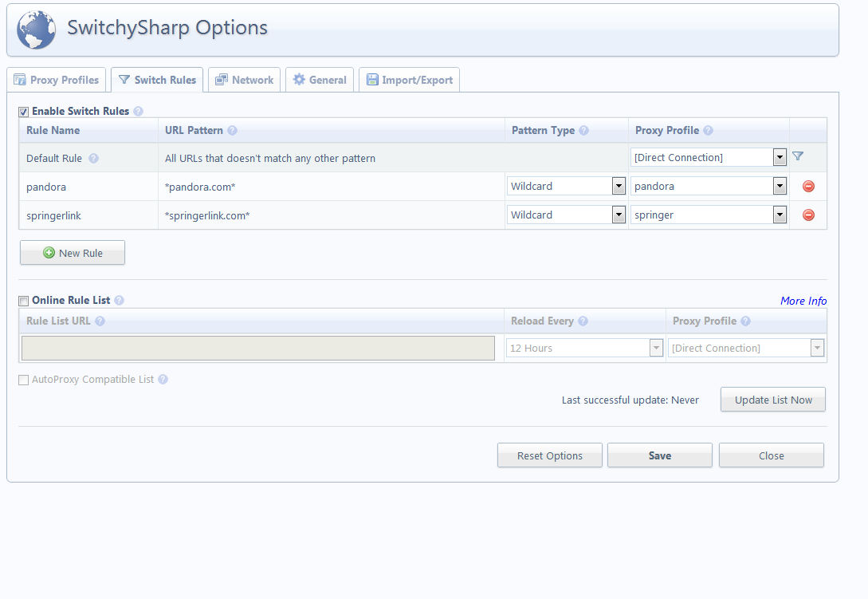Viewport: 868px width, 599px height.
Task: Click help icon beside Default Rule name
Action: (93, 159)
